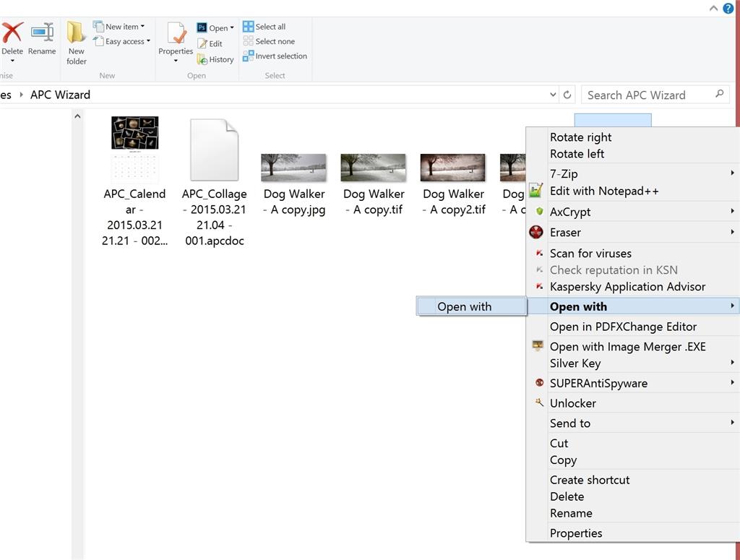Viewport: 740px width, 560px height.
Task: Click Kaspersky Application Advisor icon
Action: (539, 286)
